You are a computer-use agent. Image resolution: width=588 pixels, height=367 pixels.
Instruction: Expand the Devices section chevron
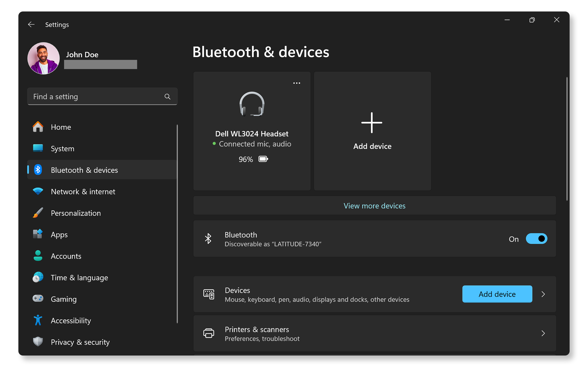pyautogui.click(x=545, y=294)
